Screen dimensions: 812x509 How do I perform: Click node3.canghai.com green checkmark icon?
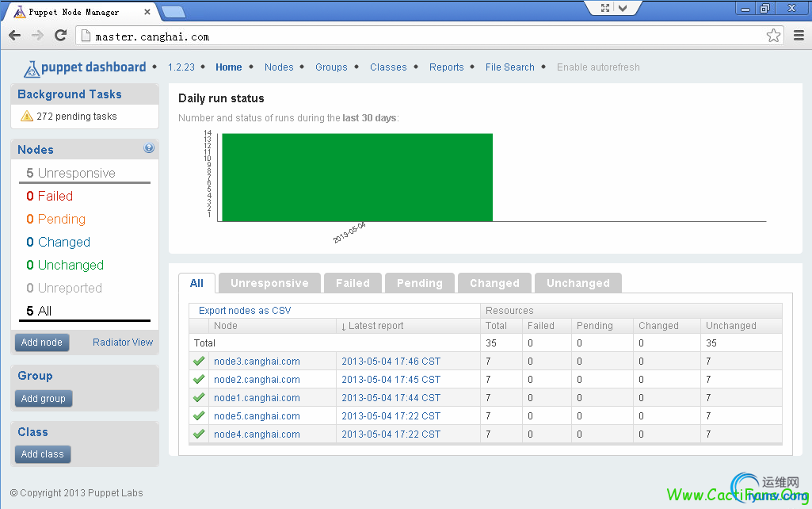point(199,361)
